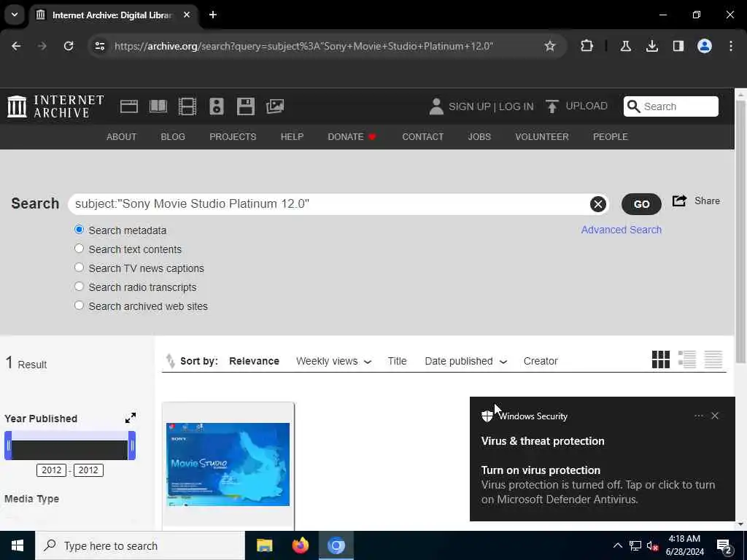Open the Audio speaker icon

(216, 106)
